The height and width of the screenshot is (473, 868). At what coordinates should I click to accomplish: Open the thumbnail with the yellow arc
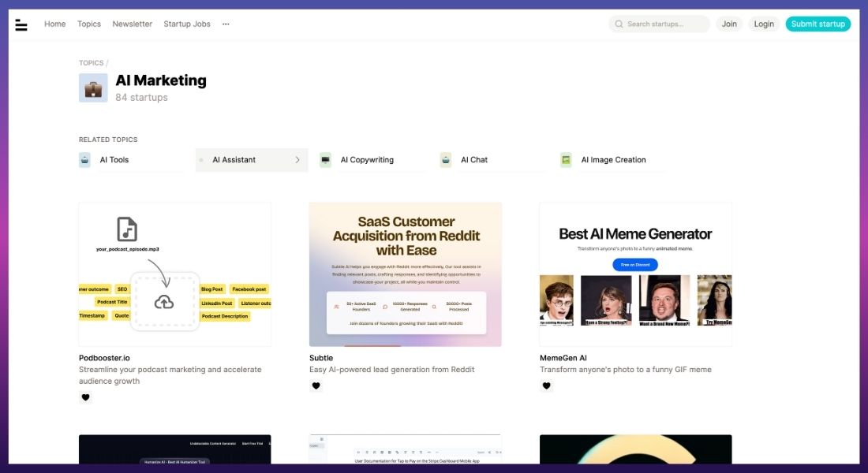(x=635, y=449)
